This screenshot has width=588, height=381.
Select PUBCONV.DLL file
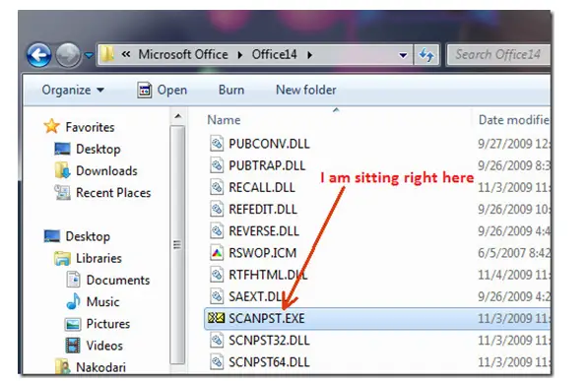[x=269, y=144]
